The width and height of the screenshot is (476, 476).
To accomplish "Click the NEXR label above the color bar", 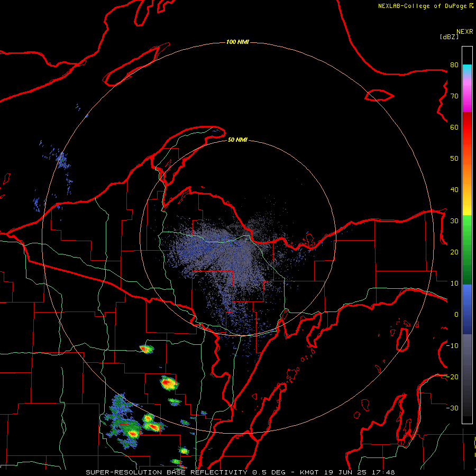I will click(x=465, y=32).
